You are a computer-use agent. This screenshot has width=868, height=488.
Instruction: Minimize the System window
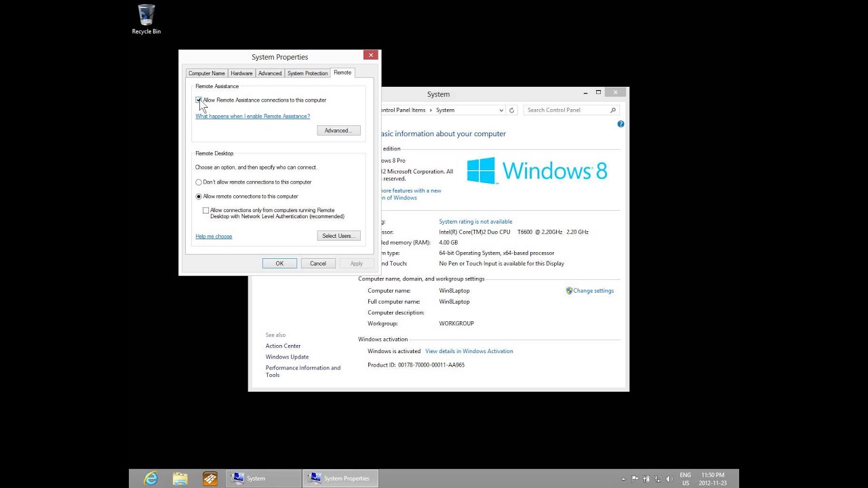coord(585,92)
